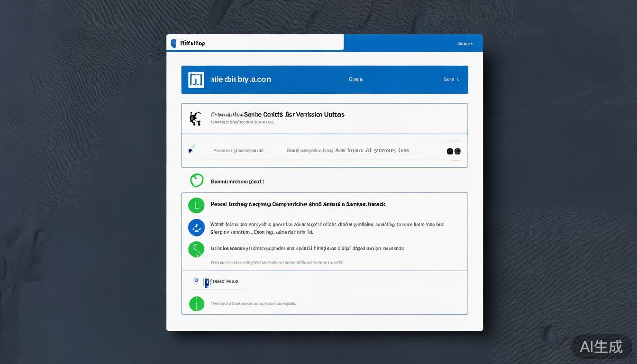
Task: Click the green circle icon with hook symbol
Action: tap(196, 249)
